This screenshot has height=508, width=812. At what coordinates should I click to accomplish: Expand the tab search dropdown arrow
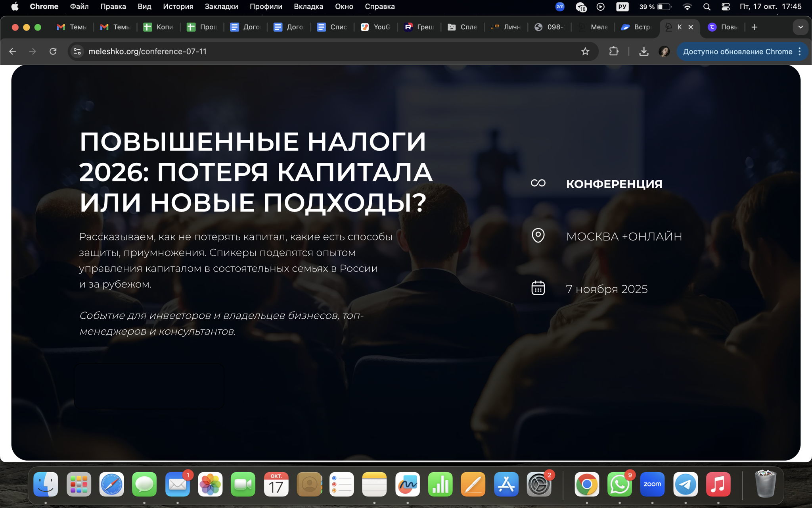(x=800, y=27)
